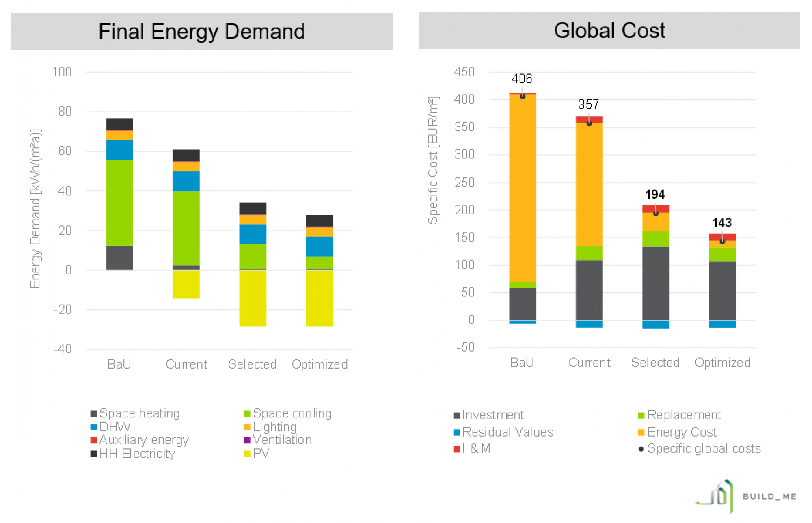Click the Ventilation legend swatch
This screenshot has height=523, width=812.
[x=246, y=440]
